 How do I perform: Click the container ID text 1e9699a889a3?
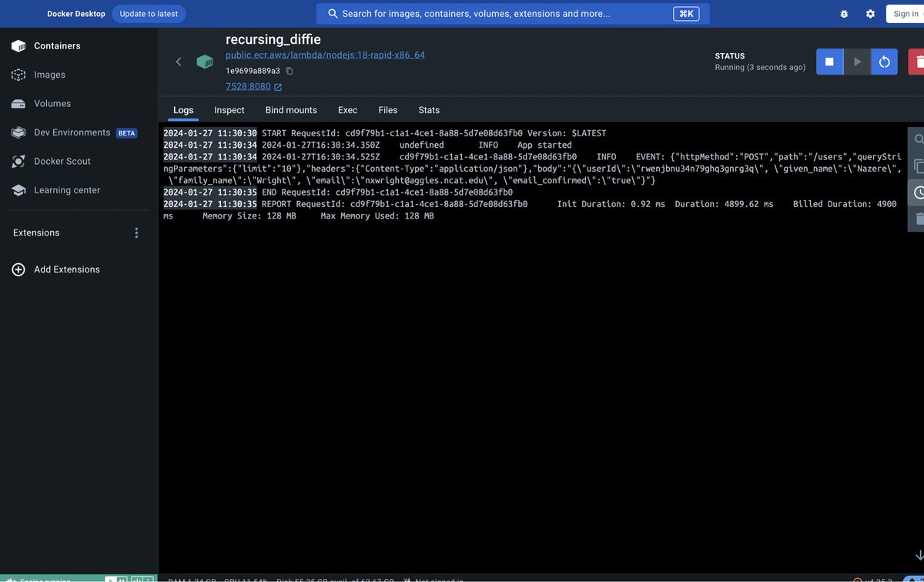(x=253, y=71)
